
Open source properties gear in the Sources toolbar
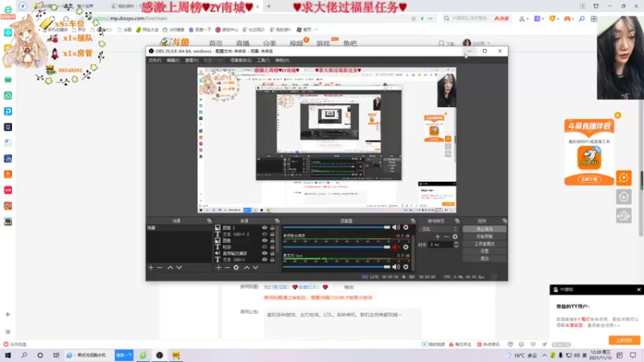pyautogui.click(x=236, y=268)
